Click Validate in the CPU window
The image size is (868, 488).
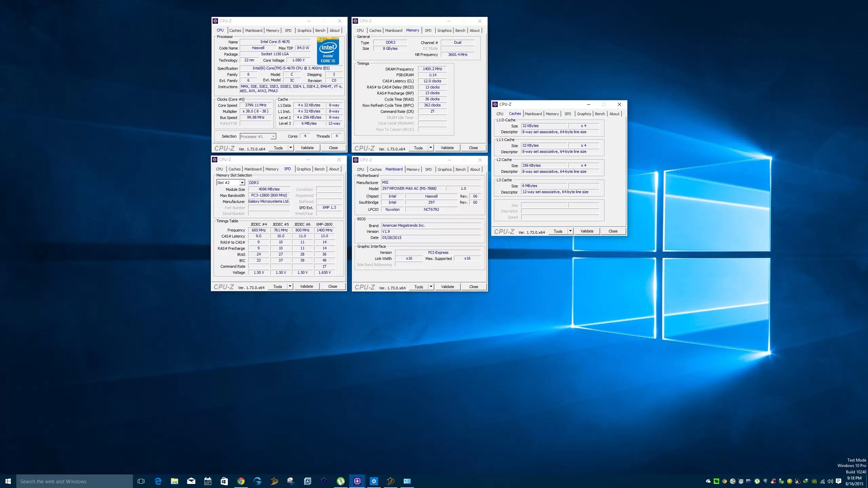(x=307, y=147)
